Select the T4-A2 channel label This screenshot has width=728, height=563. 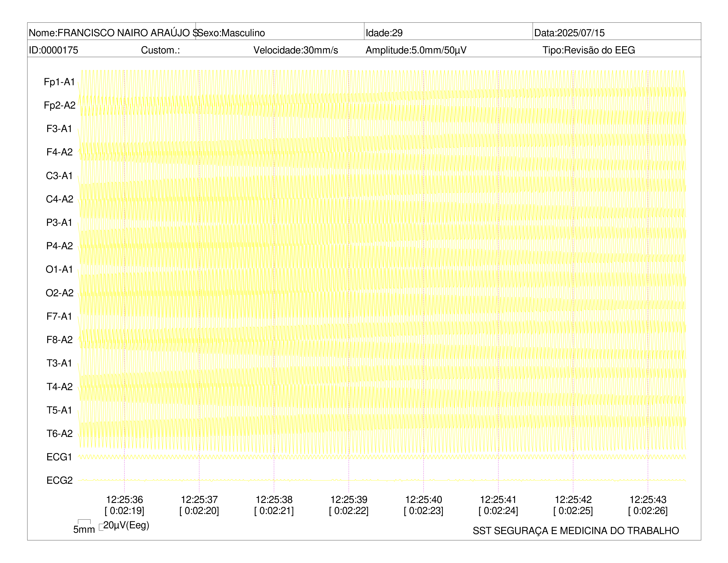tap(60, 387)
